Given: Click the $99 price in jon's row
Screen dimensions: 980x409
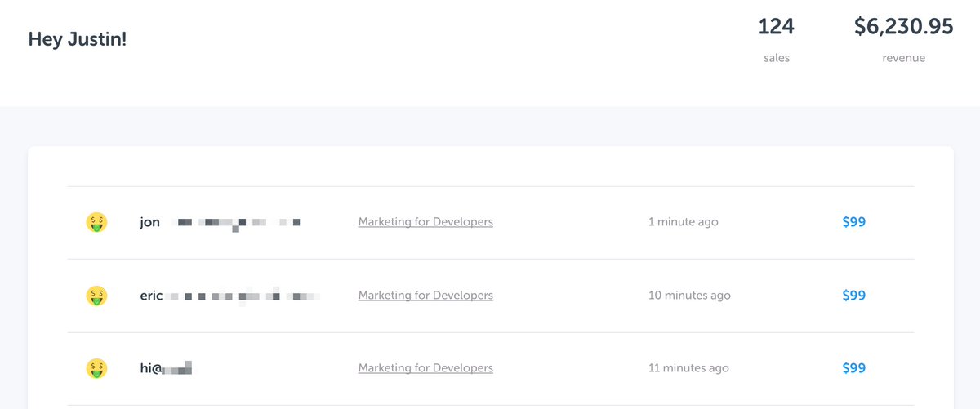Looking at the screenshot, I should point(853,222).
